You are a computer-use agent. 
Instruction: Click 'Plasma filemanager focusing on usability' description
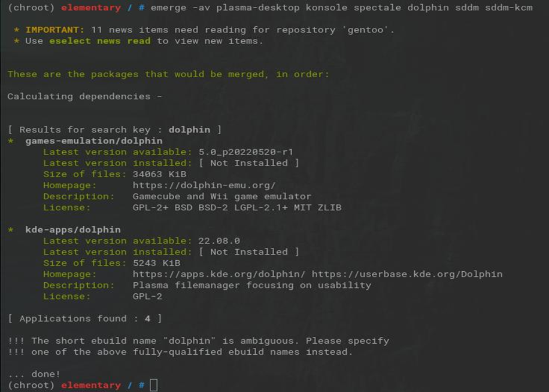pos(252,285)
